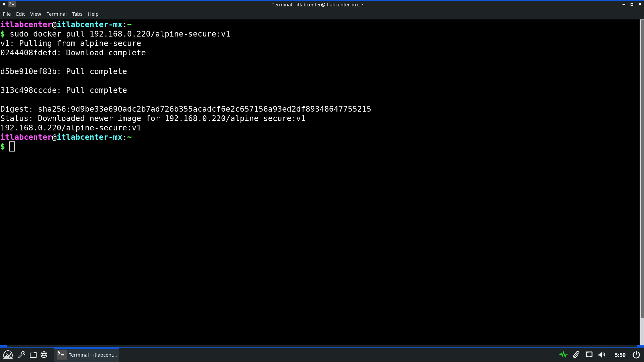Open the settings wrench icon in the taskbar
The width and height of the screenshot is (644, 362).
(x=22, y=355)
